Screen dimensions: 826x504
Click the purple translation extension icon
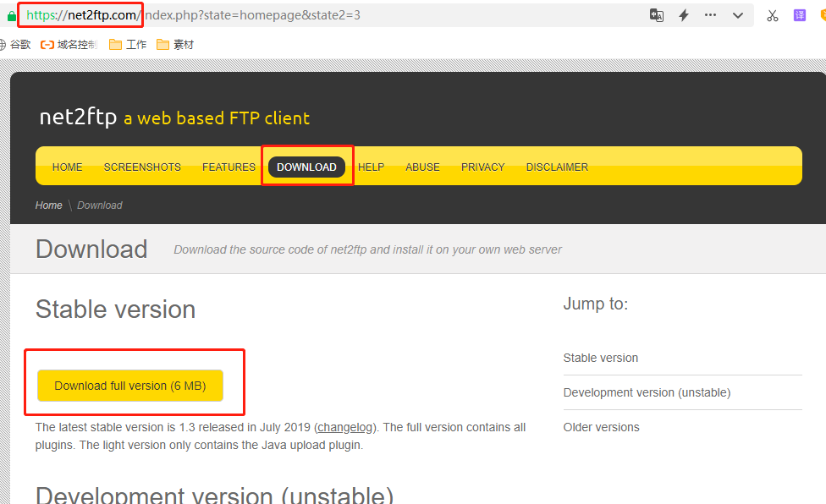click(799, 15)
